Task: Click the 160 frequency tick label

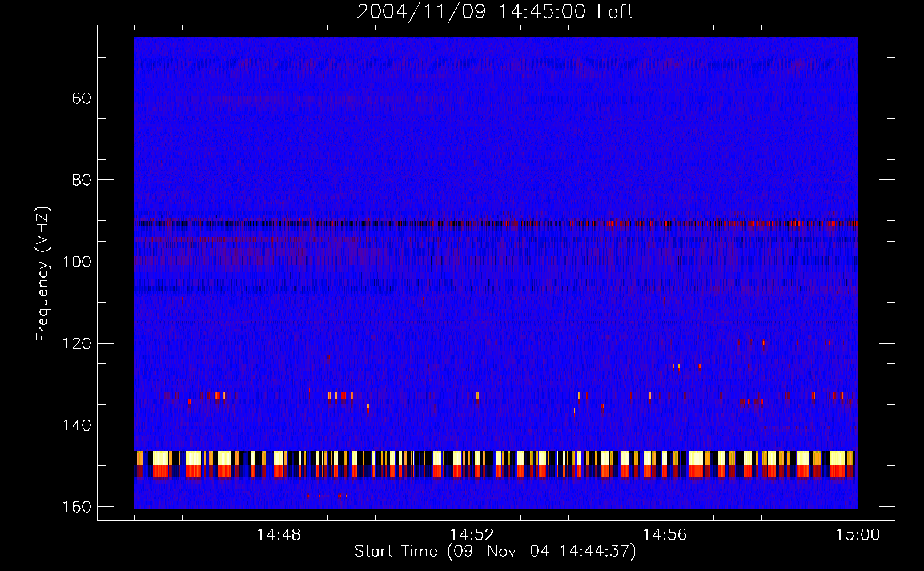Action: coord(77,507)
